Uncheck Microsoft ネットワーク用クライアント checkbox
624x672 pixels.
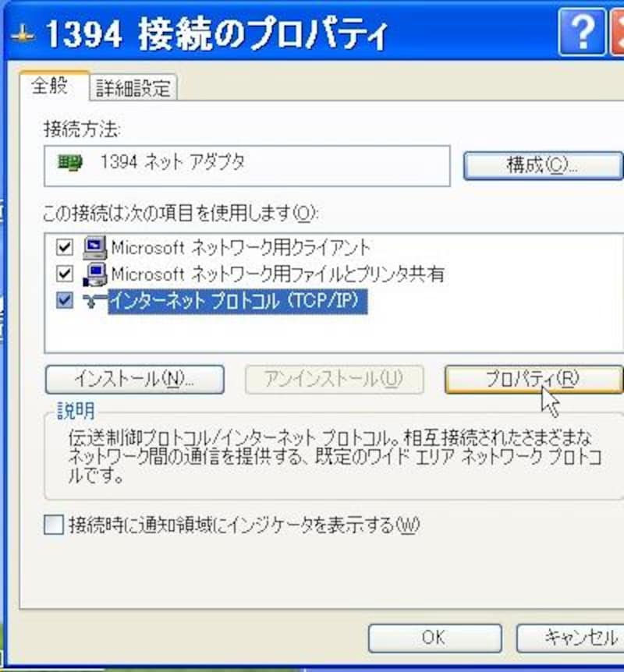(65, 247)
